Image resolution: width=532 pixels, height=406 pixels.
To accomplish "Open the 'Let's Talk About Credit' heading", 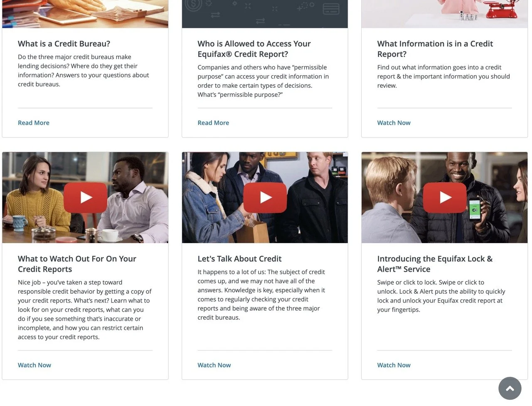I will tap(239, 259).
